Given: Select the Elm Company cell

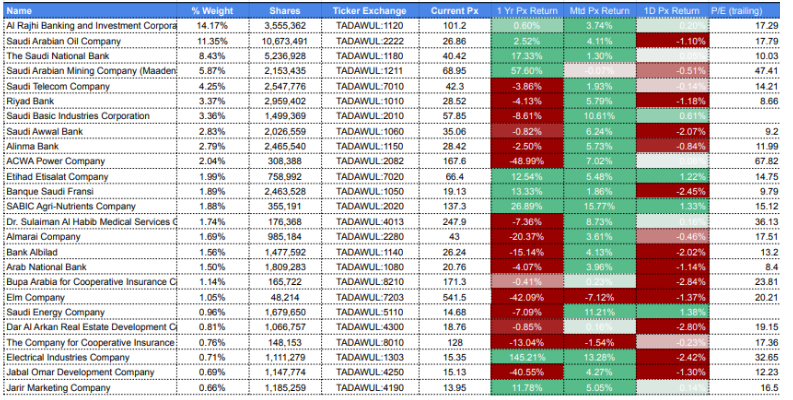Looking at the screenshot, I should click(x=90, y=297).
